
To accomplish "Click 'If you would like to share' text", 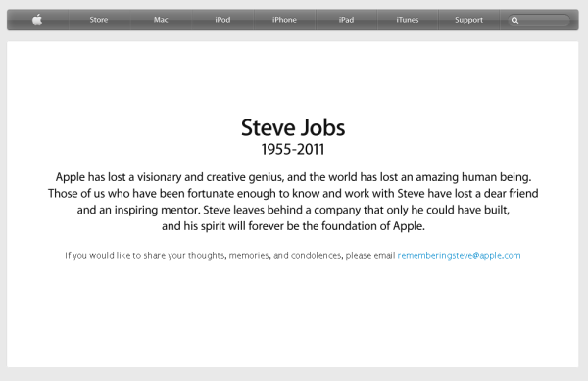I will click(x=230, y=255).
